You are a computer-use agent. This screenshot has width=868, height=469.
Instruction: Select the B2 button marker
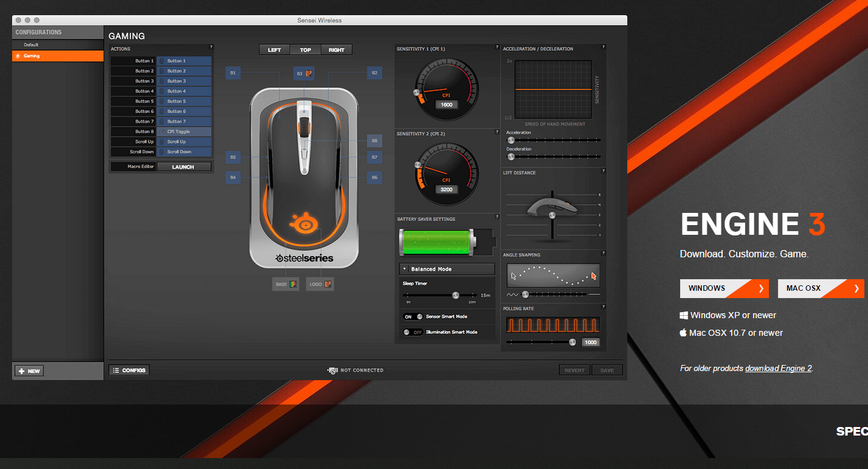374,73
